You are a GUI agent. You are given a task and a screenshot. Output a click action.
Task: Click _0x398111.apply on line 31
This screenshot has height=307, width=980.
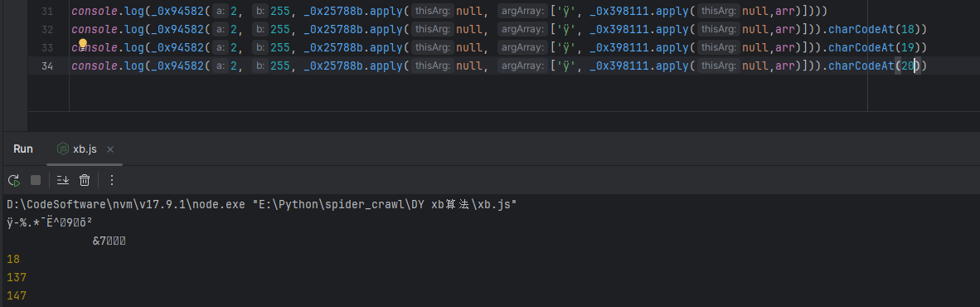click(x=639, y=12)
